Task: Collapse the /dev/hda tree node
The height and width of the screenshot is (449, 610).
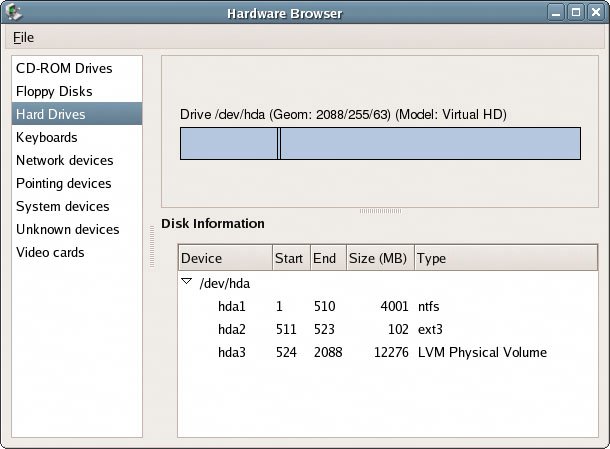Action: coord(186,283)
